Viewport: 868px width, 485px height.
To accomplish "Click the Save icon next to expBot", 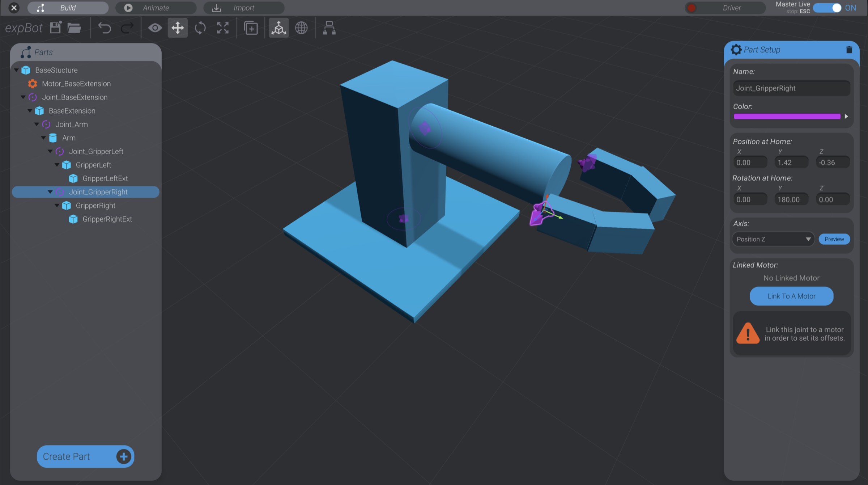I will point(55,28).
